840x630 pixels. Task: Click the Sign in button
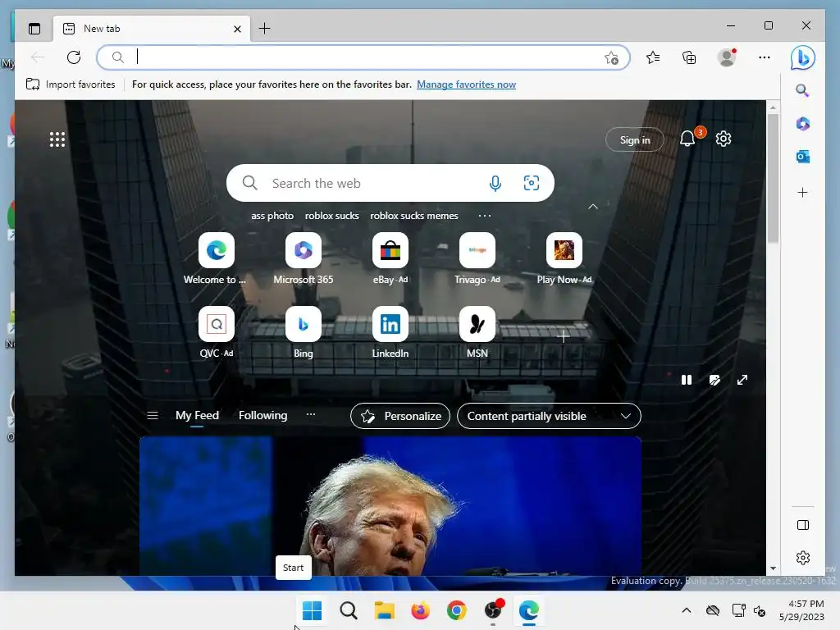[635, 139]
